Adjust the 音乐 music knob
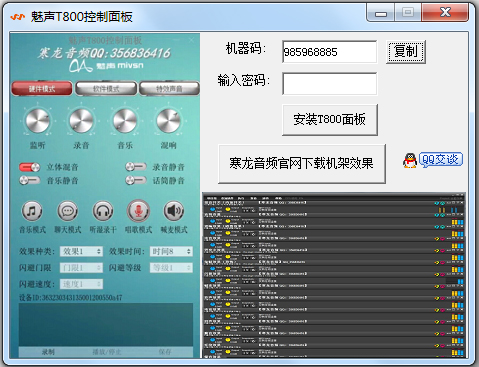 coord(125,121)
